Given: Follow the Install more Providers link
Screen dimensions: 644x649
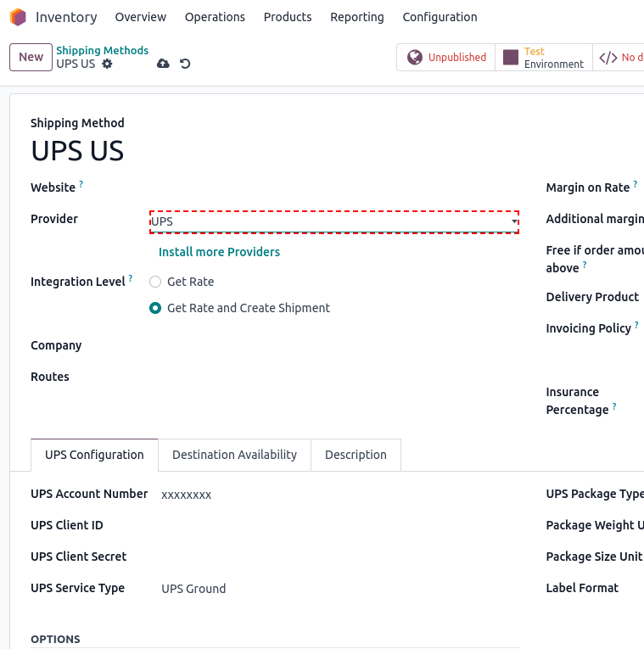Looking at the screenshot, I should [x=220, y=252].
